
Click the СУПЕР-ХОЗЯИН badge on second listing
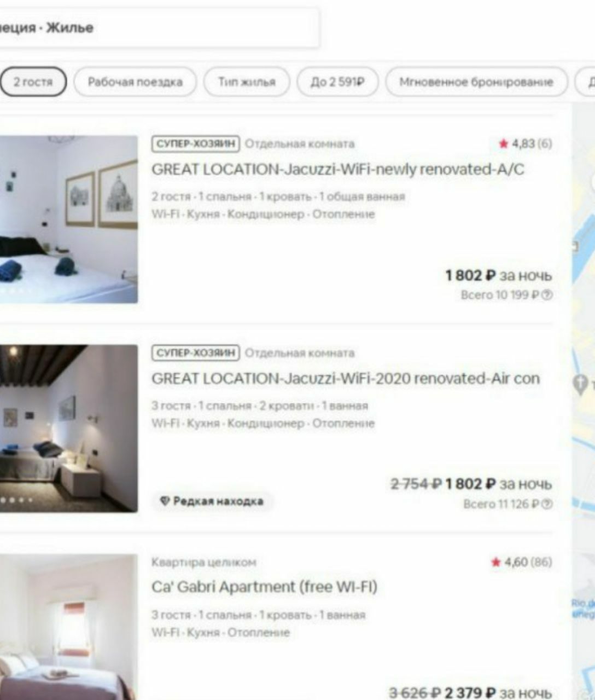196,353
